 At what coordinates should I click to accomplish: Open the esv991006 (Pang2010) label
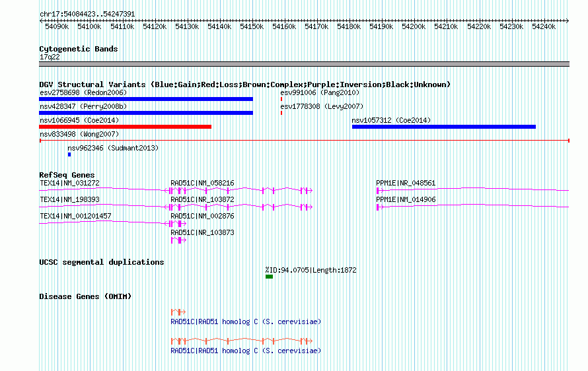coord(320,92)
